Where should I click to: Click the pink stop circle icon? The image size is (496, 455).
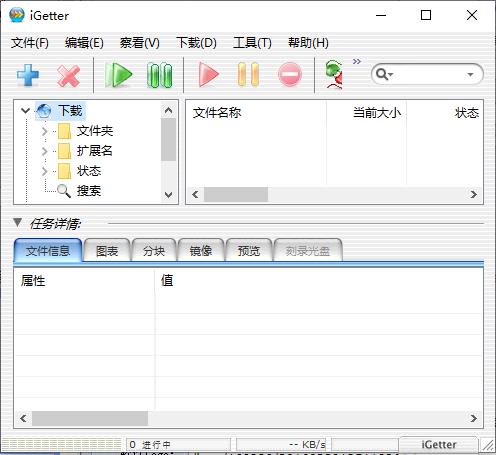click(x=290, y=74)
